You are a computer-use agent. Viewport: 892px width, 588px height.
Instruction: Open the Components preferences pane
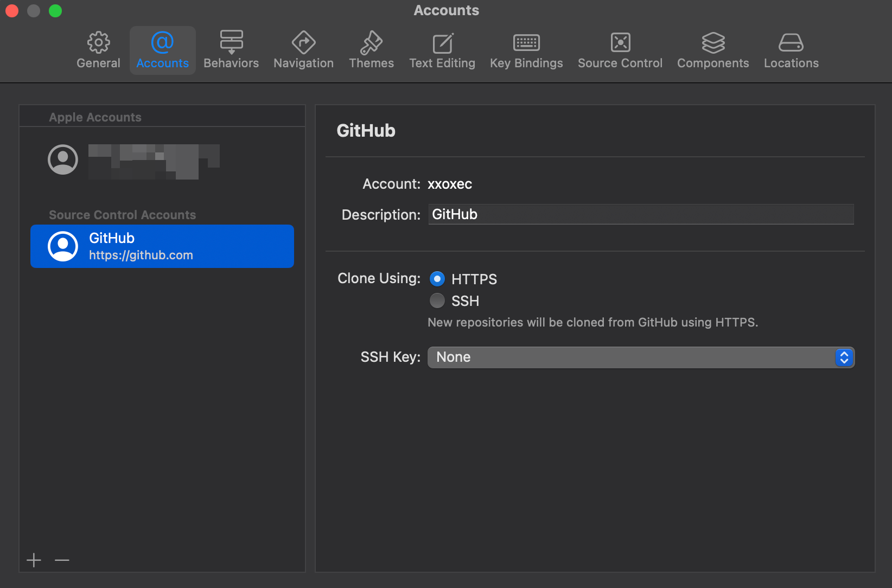(713, 50)
